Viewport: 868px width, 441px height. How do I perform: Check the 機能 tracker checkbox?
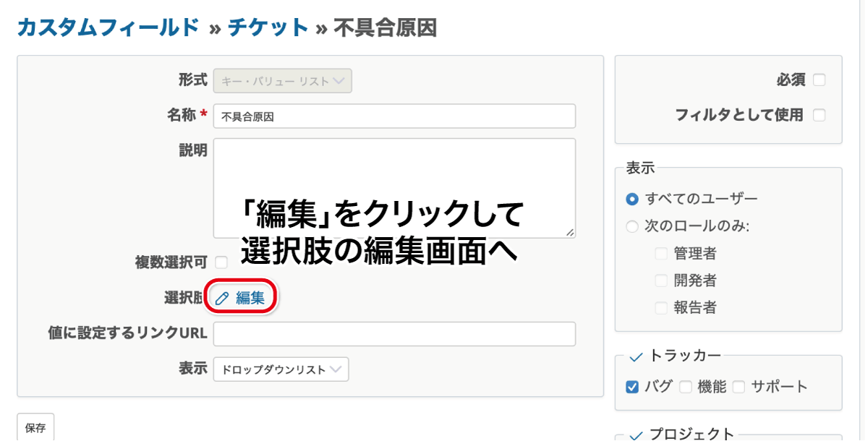click(x=686, y=387)
